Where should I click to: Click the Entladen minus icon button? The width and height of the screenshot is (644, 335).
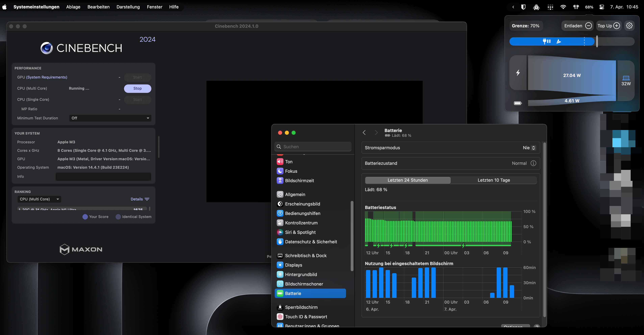click(588, 26)
